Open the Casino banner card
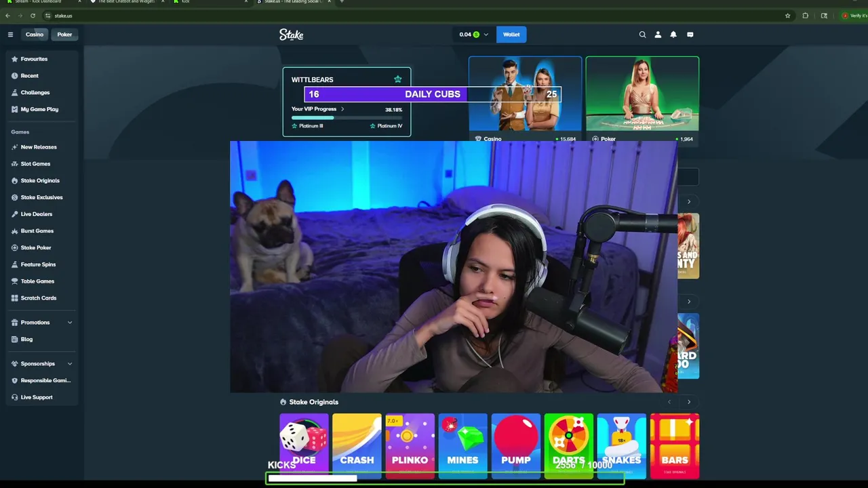This screenshot has width=868, height=488. (525, 100)
